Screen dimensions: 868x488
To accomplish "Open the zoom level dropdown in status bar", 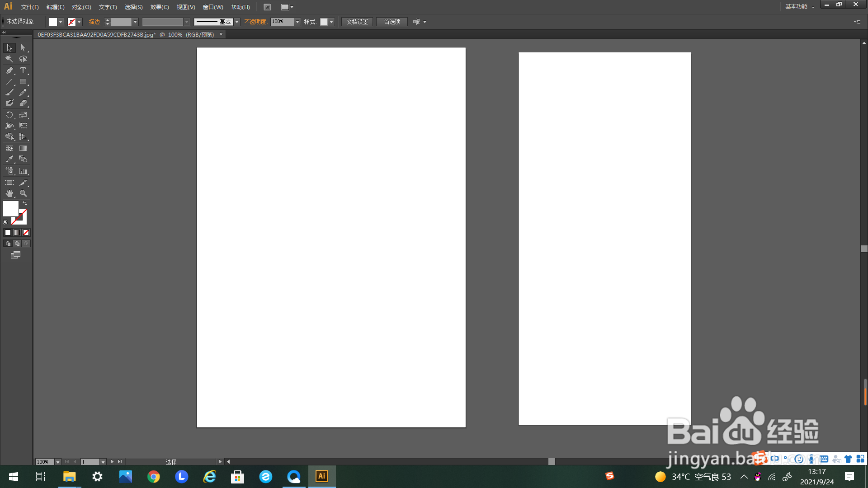I will (58, 462).
